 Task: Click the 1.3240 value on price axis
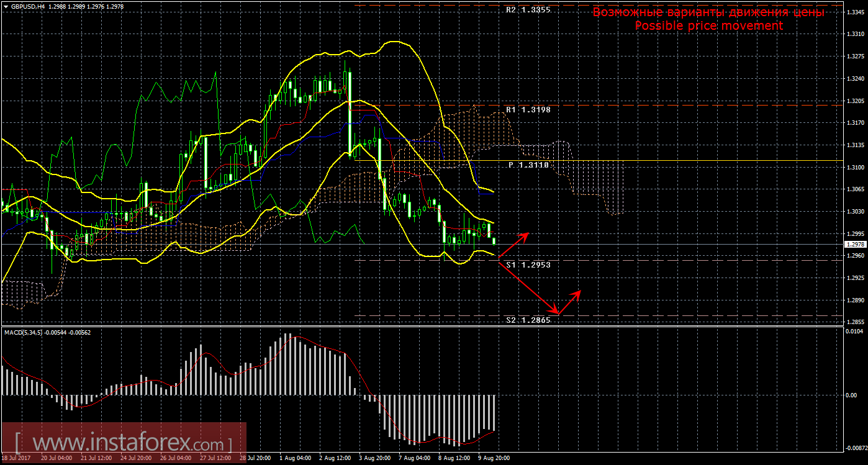click(x=855, y=79)
